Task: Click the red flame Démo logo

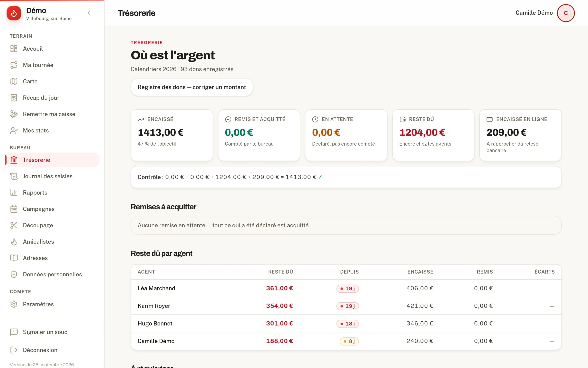Action: [x=14, y=13]
